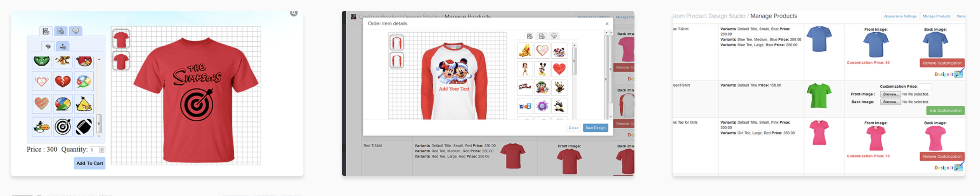Screen dimensions: 980x196
Task: Click Save Design in the dialog
Action: [595, 128]
